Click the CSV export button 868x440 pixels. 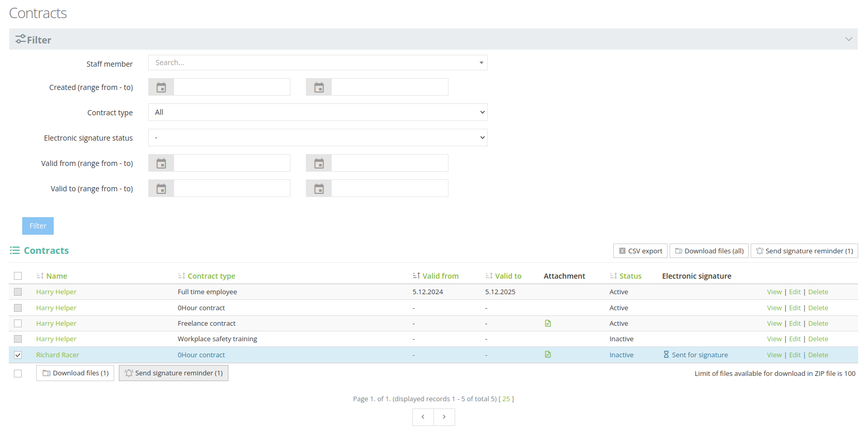pyautogui.click(x=640, y=251)
